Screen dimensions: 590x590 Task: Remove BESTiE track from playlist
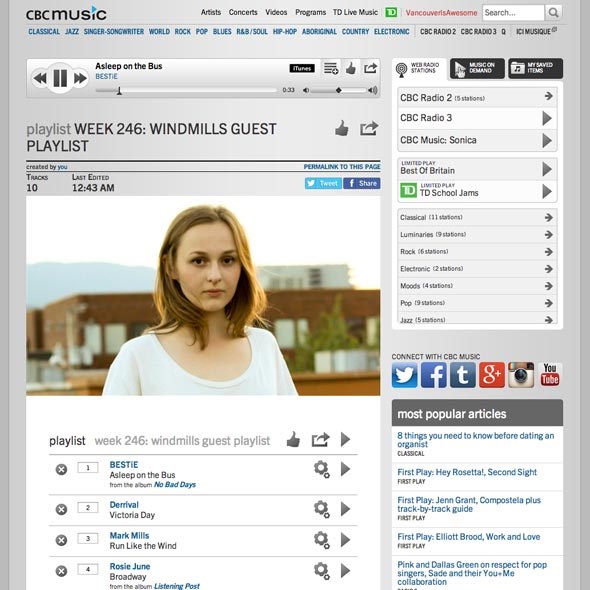click(61, 469)
